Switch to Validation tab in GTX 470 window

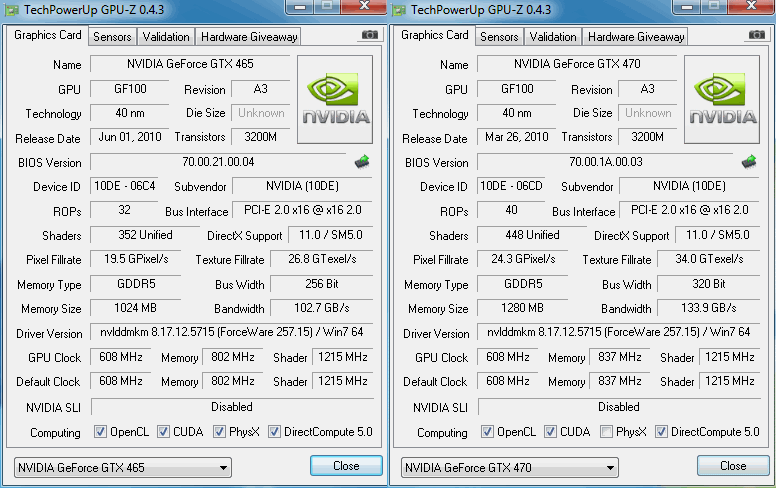(x=553, y=37)
